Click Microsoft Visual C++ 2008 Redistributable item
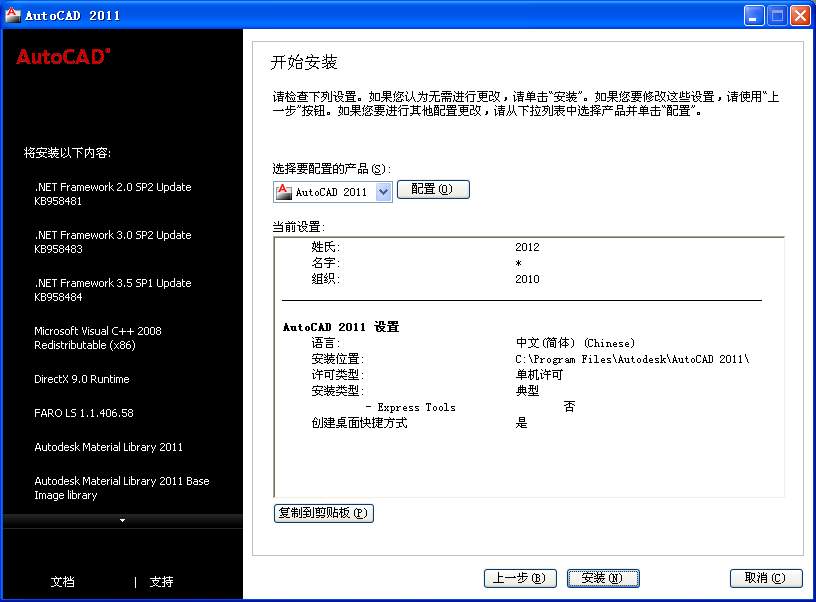 (98, 338)
